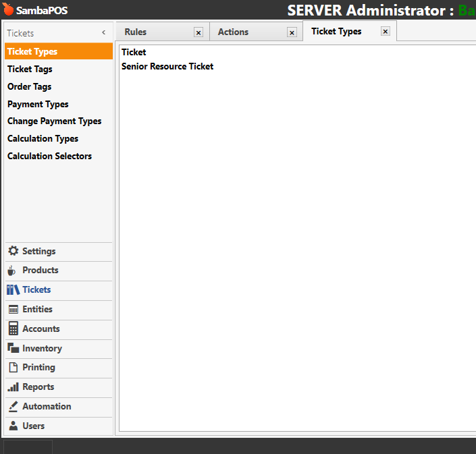Click the Settings gear icon

[13, 251]
